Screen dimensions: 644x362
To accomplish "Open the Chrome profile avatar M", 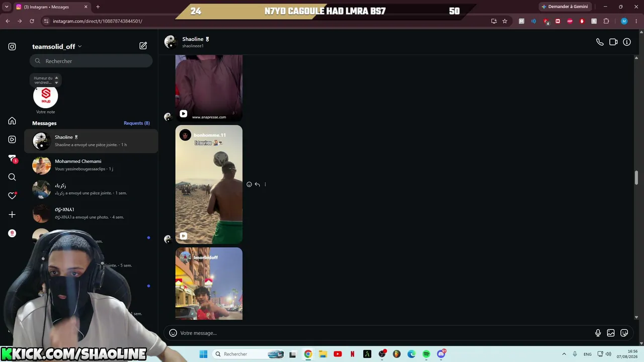I will (624, 21).
